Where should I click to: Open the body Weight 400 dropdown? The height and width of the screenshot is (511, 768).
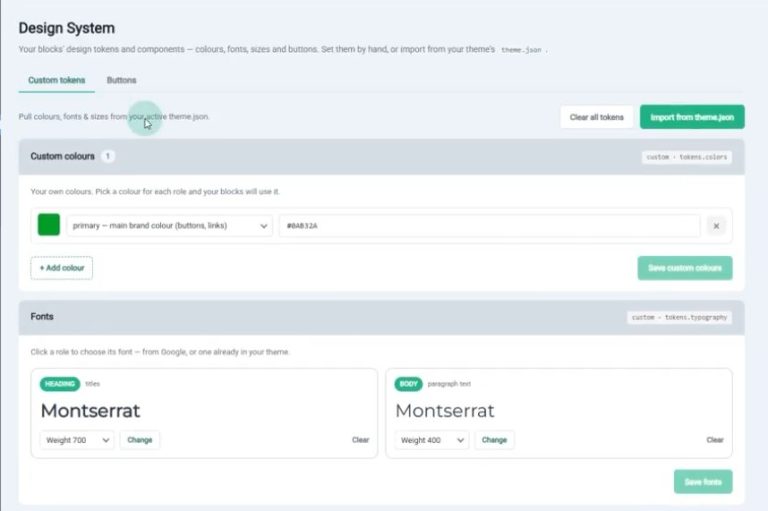tap(432, 440)
